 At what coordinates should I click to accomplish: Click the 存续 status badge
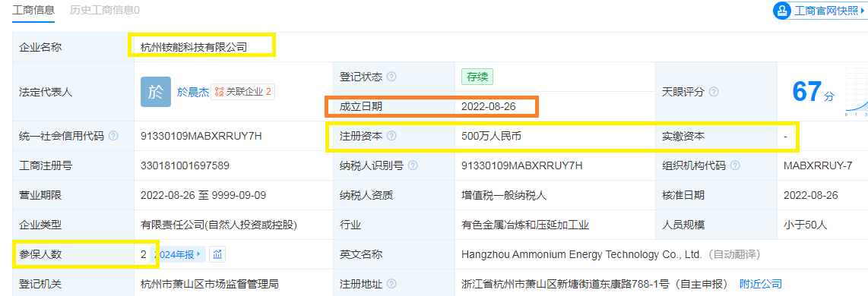pos(477,77)
